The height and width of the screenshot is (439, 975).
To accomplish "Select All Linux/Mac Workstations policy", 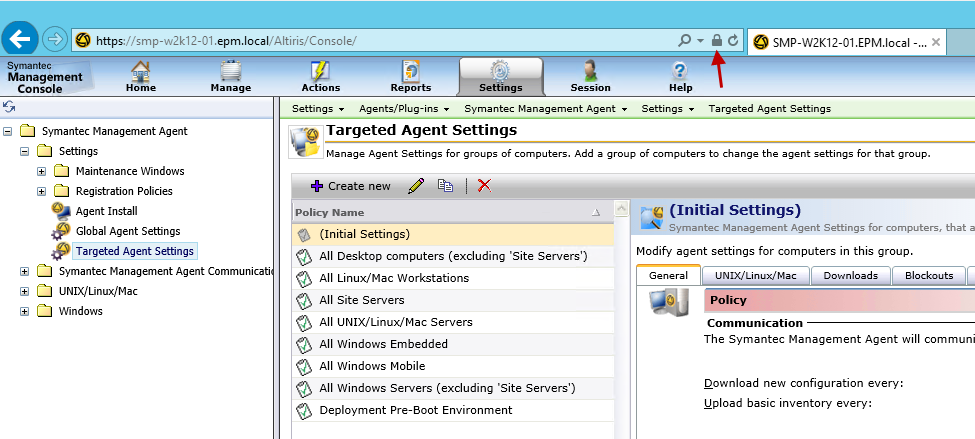I will pos(453,278).
